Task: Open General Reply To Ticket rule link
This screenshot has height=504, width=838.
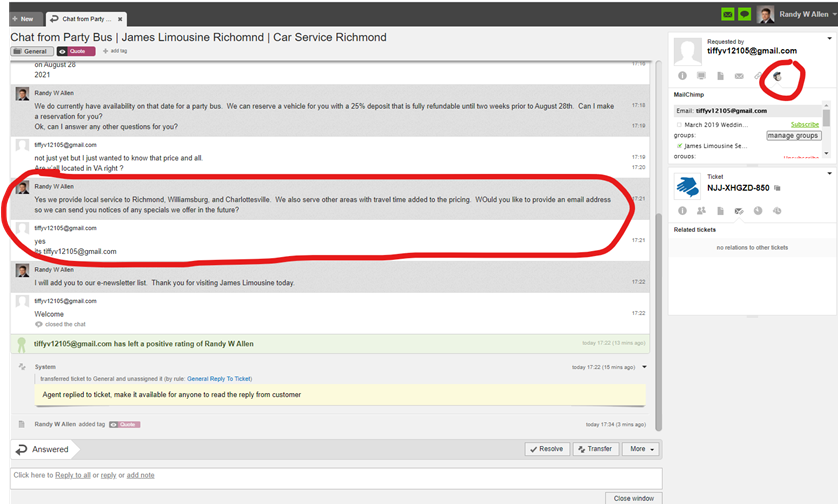Action: [219, 379]
